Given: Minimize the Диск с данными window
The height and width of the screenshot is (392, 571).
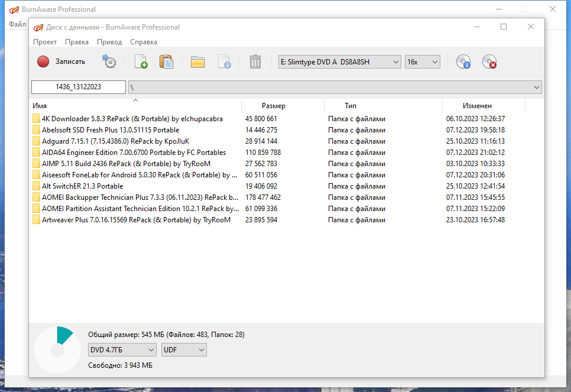Looking at the screenshot, I should pos(477,27).
